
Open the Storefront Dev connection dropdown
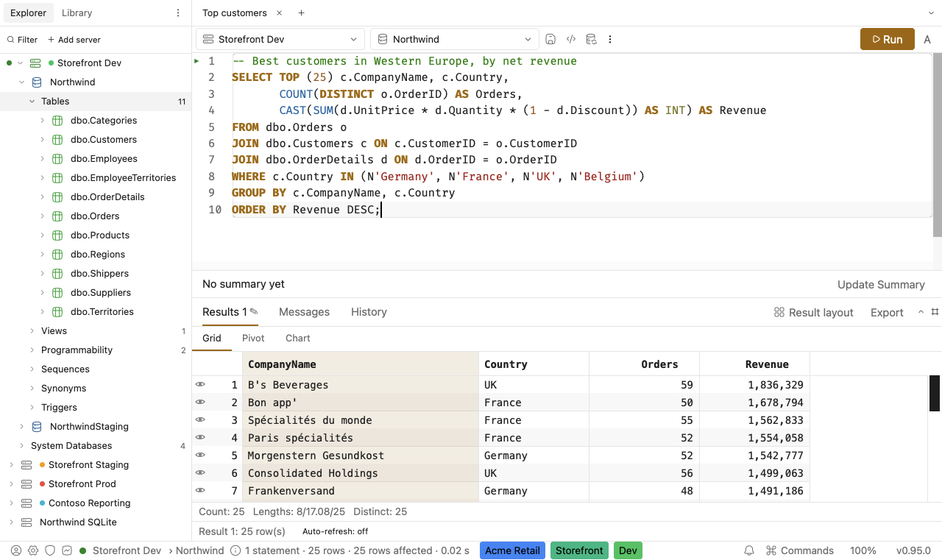tap(280, 39)
